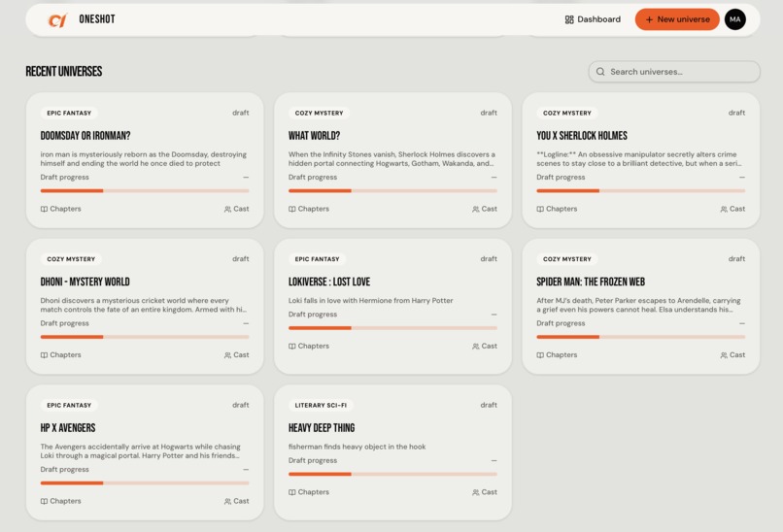Click Cozy Mystery tag on Dhoni - Mystery World

tap(71, 259)
